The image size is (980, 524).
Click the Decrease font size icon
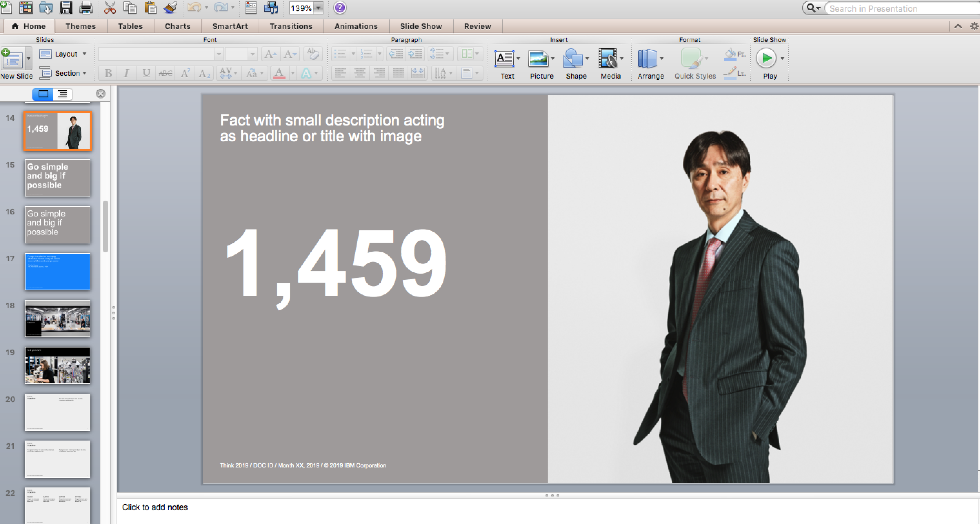pos(290,54)
